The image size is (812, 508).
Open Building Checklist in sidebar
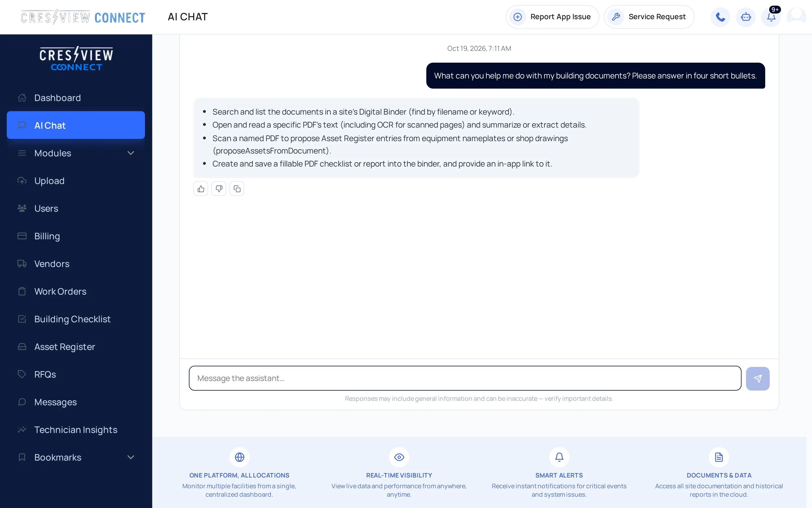[76, 319]
